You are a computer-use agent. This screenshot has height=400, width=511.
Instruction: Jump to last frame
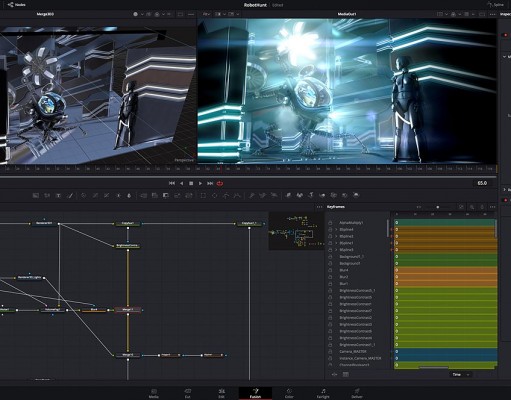[210, 183]
